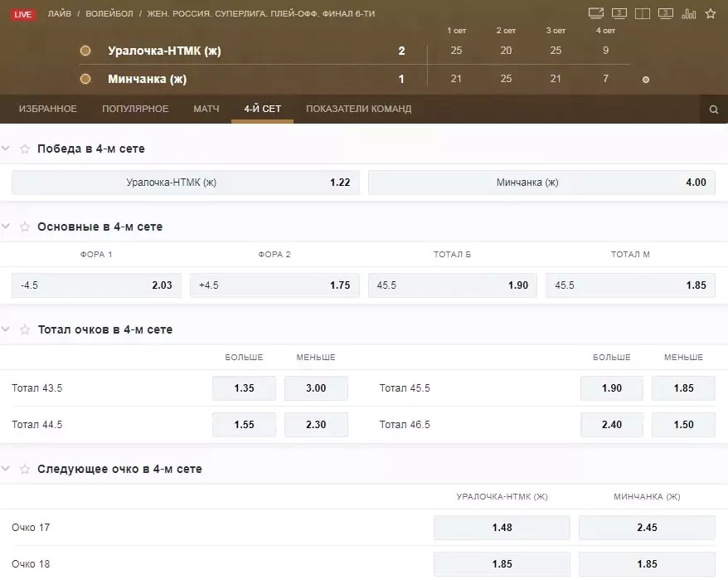Open the statistics bar chart icon
Image resolution: width=728 pixels, height=580 pixels.
click(x=688, y=13)
